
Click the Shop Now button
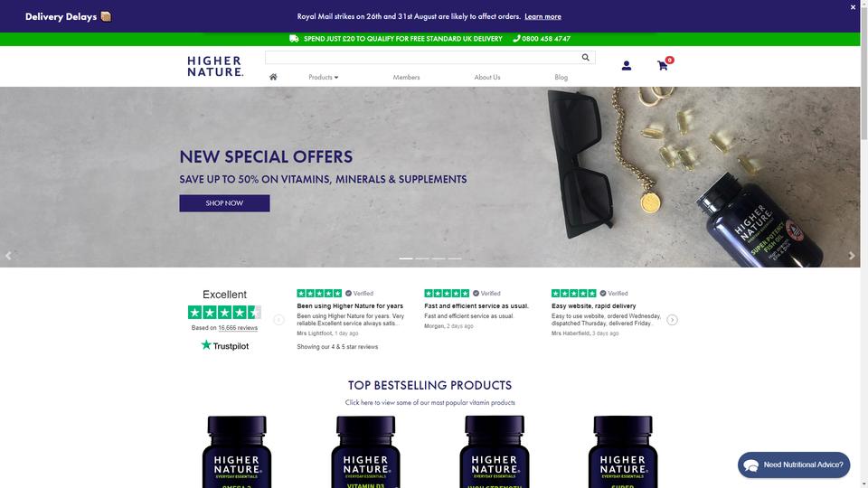pyautogui.click(x=224, y=203)
